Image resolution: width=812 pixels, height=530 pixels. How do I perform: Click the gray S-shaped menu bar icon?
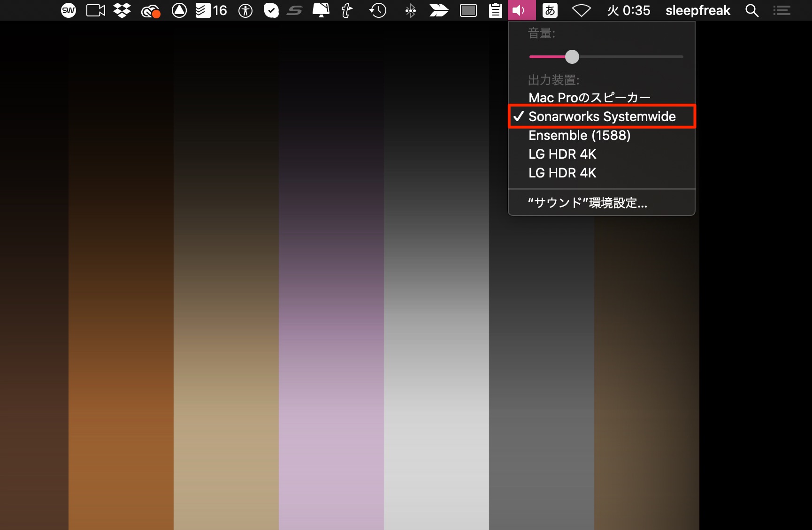tap(294, 10)
